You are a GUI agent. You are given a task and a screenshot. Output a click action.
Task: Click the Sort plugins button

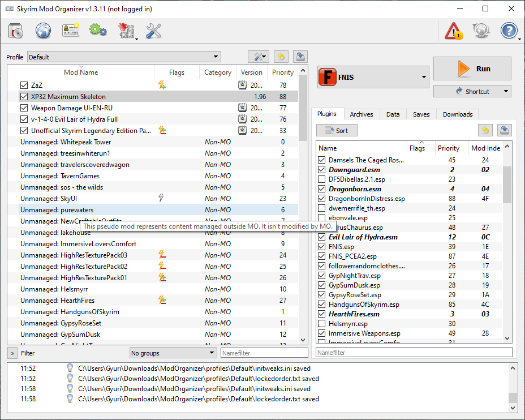click(337, 131)
